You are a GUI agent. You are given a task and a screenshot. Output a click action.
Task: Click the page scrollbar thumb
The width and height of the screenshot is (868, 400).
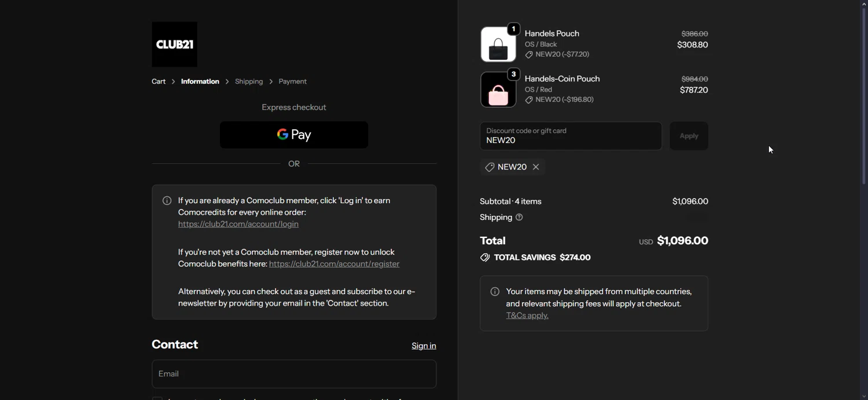[863, 96]
